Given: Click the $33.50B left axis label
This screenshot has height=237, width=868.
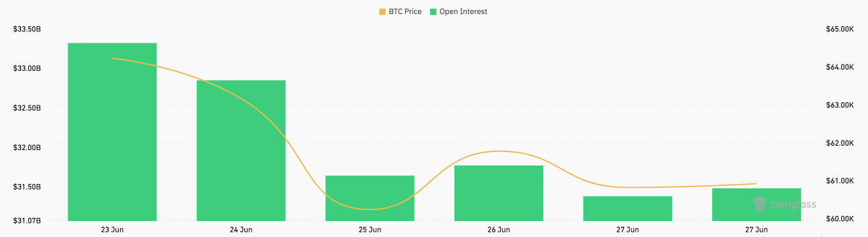Looking at the screenshot, I should [x=26, y=29].
